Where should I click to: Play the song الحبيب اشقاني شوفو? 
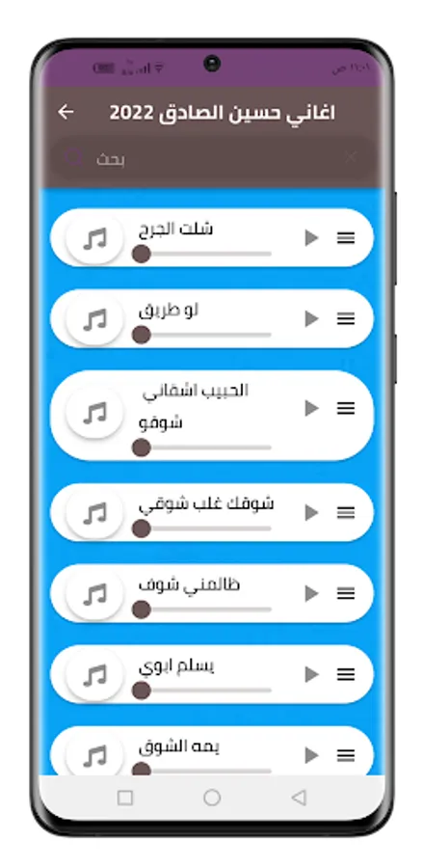(311, 409)
